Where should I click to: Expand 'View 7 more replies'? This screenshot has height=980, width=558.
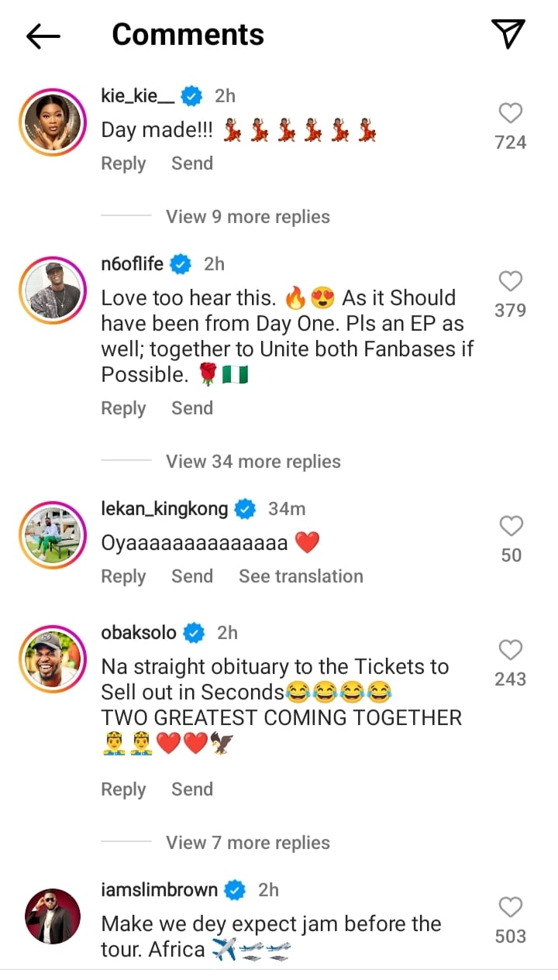click(247, 843)
